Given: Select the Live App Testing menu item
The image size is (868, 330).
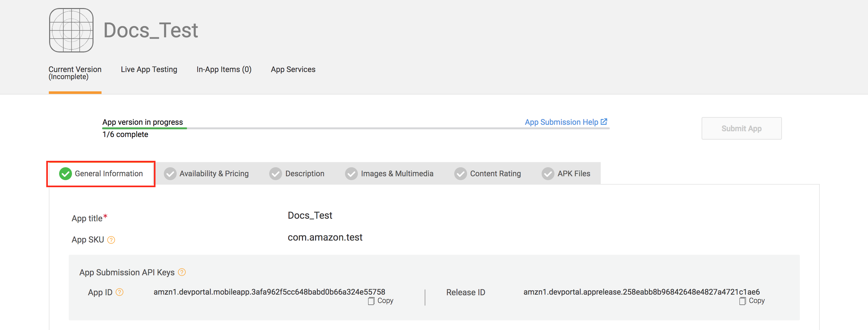Looking at the screenshot, I should pos(149,69).
